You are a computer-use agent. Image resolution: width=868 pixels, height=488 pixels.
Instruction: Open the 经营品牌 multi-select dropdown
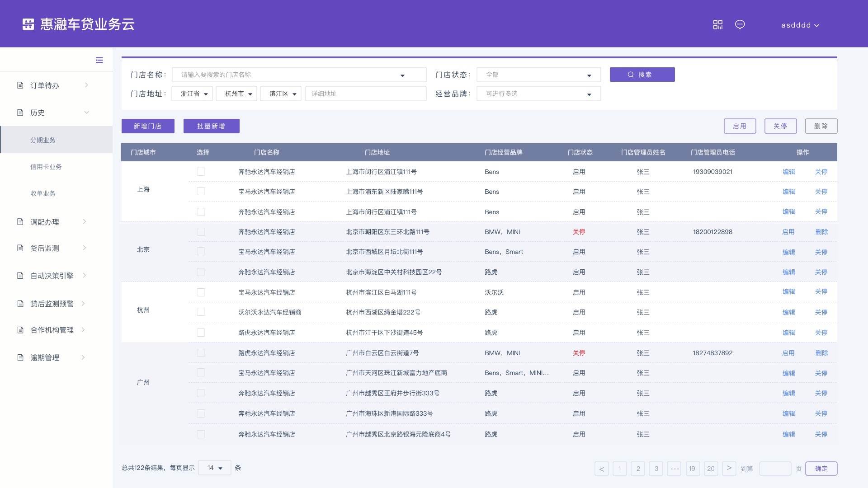tap(538, 94)
